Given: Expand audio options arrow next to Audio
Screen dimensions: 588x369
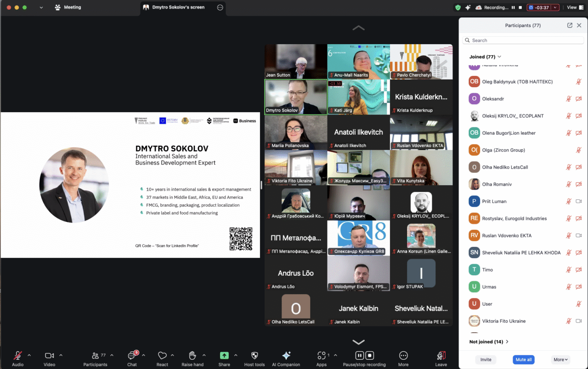Looking at the screenshot, I should tap(29, 355).
